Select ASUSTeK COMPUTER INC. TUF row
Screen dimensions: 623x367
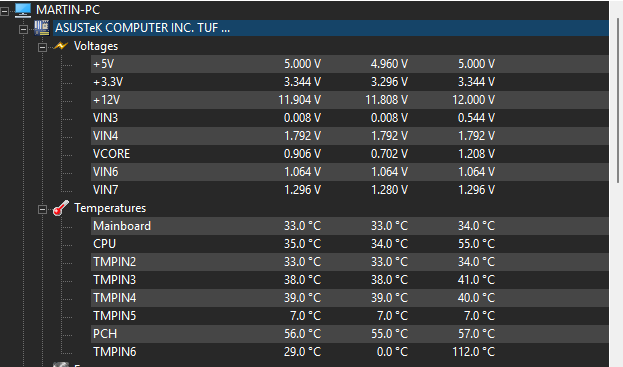[x=331, y=28]
